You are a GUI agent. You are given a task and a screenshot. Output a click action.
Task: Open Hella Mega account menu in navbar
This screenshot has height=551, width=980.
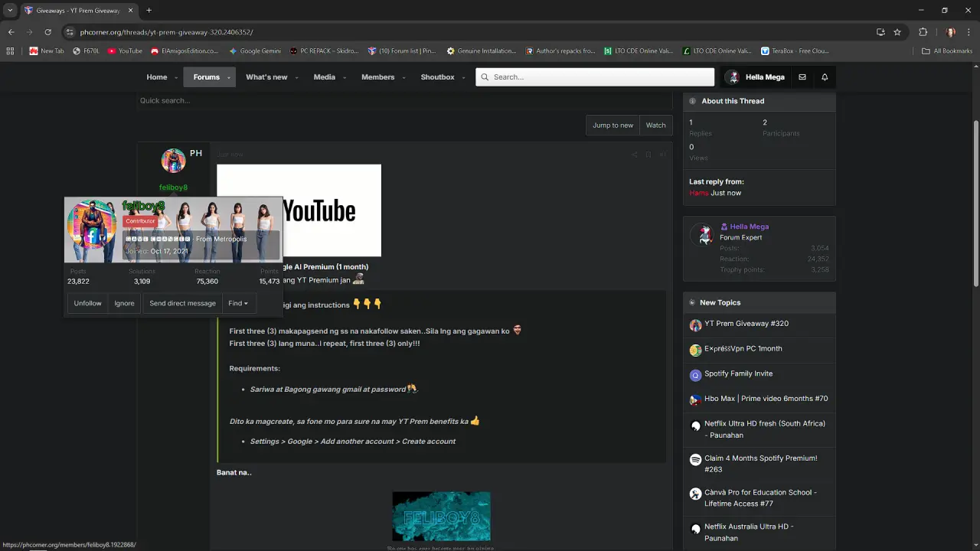pos(756,77)
